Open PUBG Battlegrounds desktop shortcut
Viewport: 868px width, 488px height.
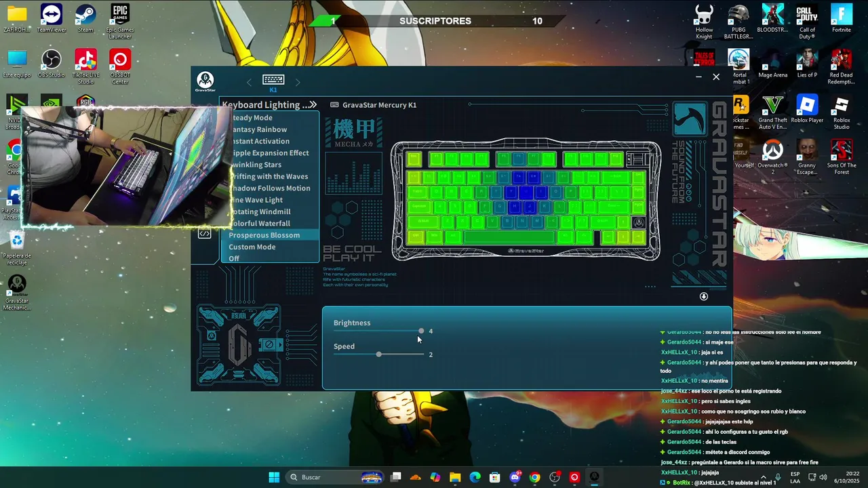point(738,22)
